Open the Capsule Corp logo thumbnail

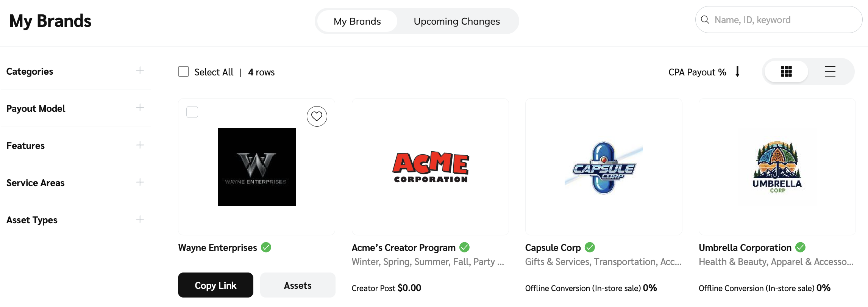(604, 168)
